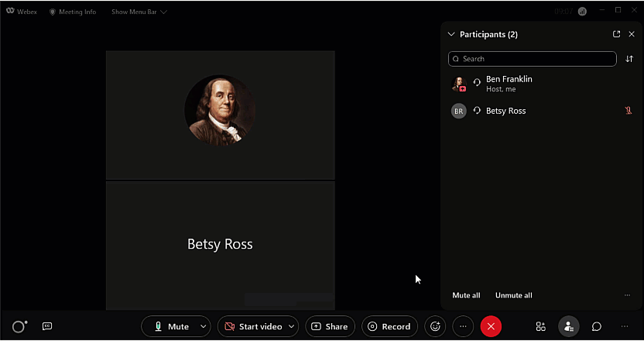Viewport: 644px width, 341px height.
Task: Click the participant Search field
Action: point(533,59)
